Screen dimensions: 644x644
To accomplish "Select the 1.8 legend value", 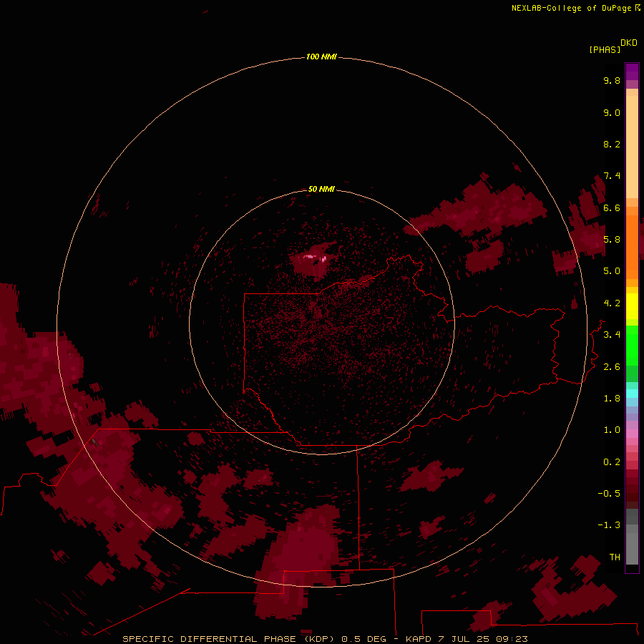I will pos(612,399).
